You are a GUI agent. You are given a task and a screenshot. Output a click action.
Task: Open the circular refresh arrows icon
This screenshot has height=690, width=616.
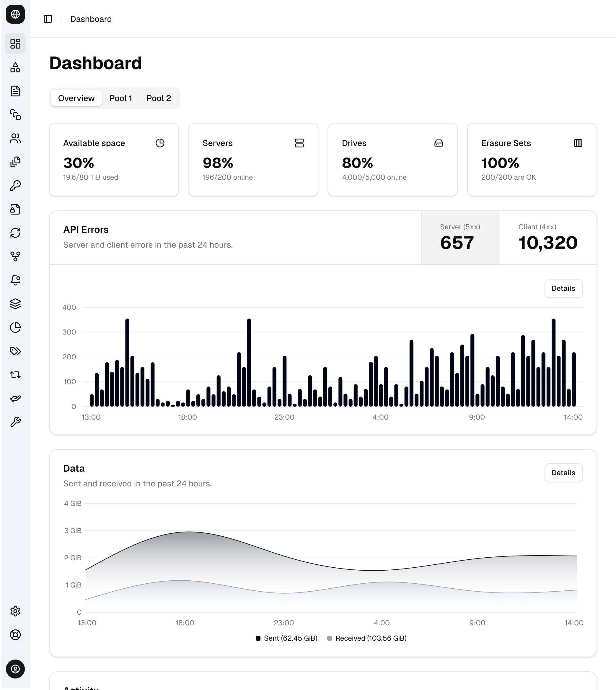click(x=15, y=233)
